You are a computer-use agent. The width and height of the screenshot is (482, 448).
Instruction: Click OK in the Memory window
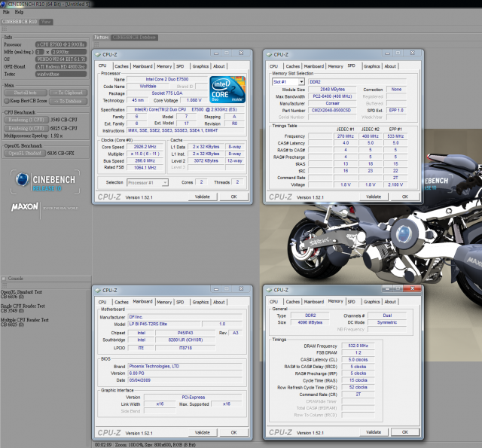(405, 432)
